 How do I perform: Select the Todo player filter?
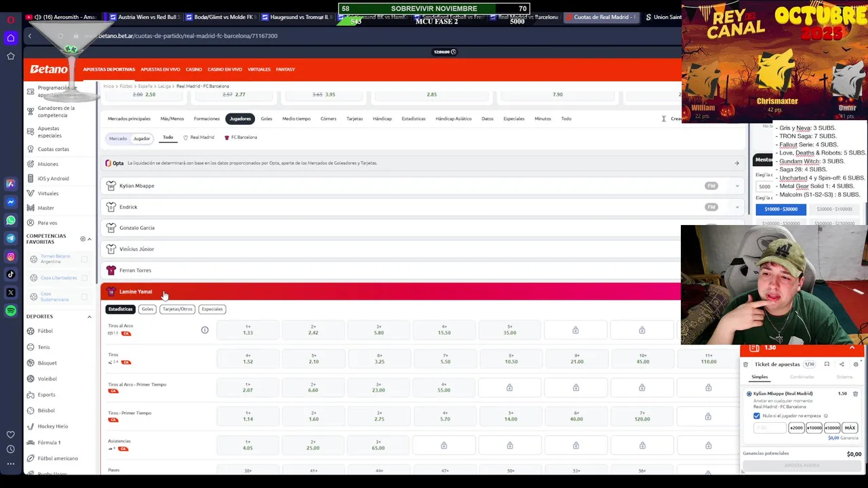167,138
